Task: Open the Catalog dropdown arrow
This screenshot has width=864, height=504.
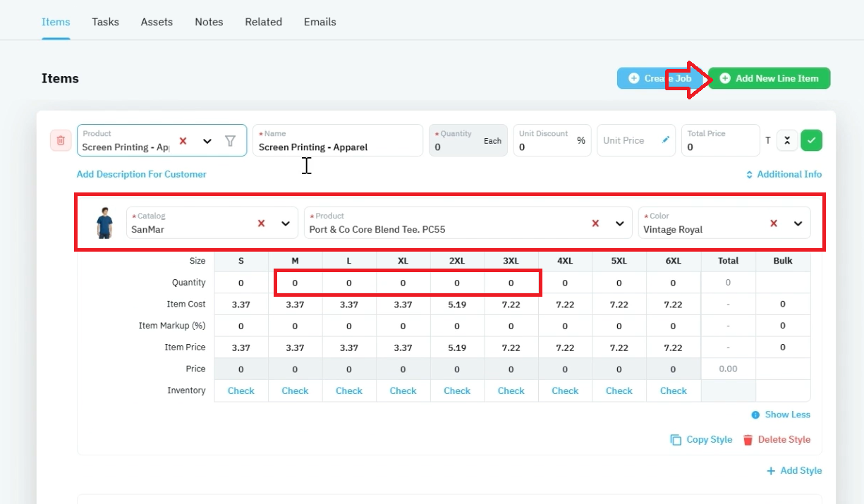Action: click(x=286, y=223)
